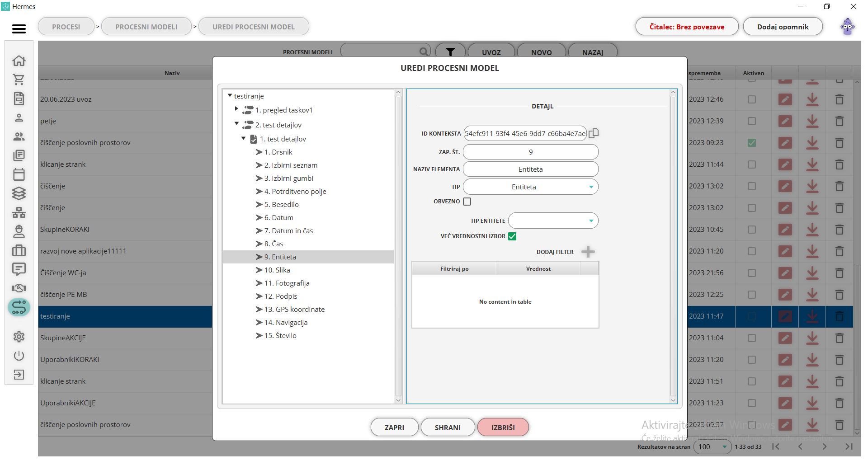
Task: Click the tree panel vertical scrollbar
Action: (x=398, y=246)
